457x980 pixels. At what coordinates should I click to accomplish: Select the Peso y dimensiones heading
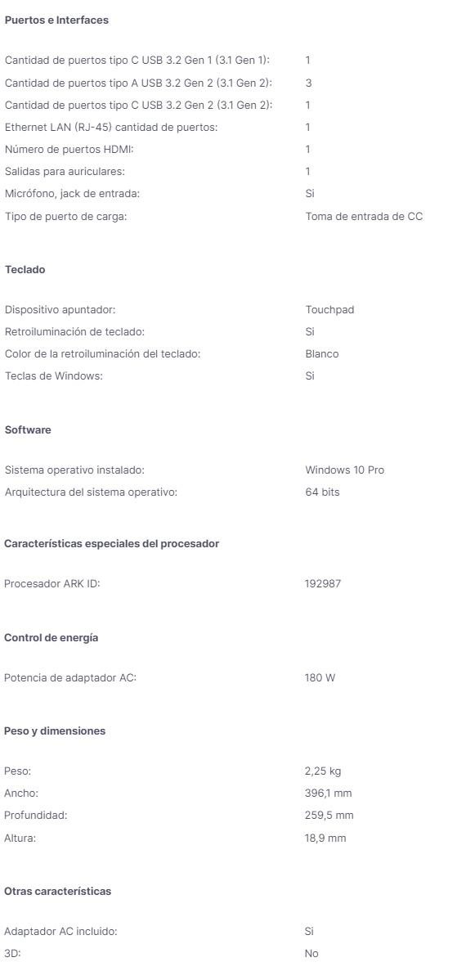pos(55,731)
